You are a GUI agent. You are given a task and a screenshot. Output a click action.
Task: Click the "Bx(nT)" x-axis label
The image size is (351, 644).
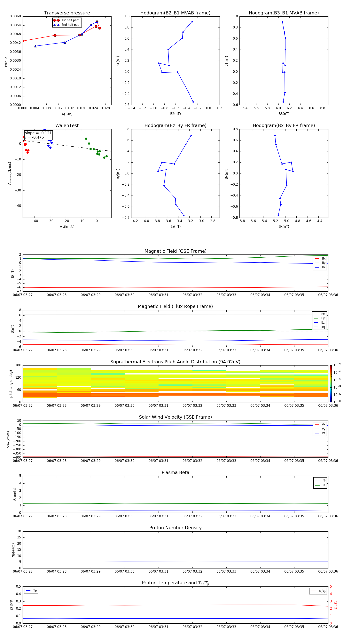[x=284, y=227]
